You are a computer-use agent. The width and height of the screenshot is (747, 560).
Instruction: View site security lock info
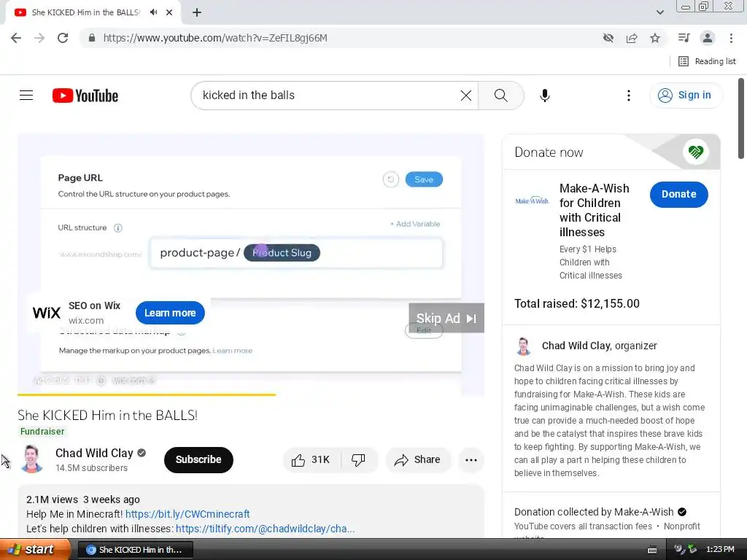[92, 38]
